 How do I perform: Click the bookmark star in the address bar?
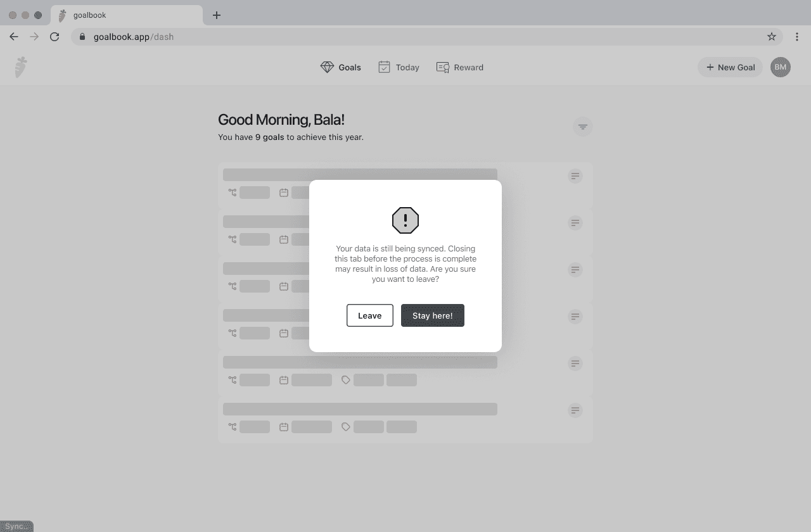[x=772, y=37]
